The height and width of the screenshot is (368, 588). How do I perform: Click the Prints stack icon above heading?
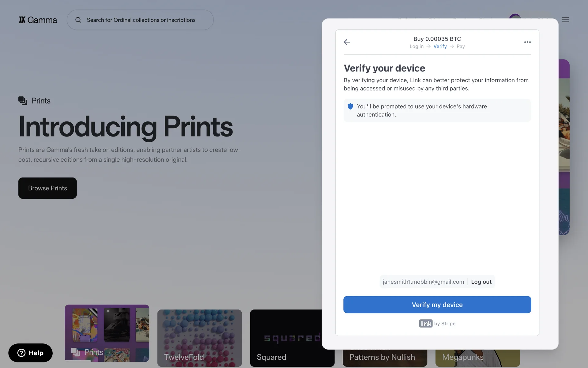[x=23, y=101]
